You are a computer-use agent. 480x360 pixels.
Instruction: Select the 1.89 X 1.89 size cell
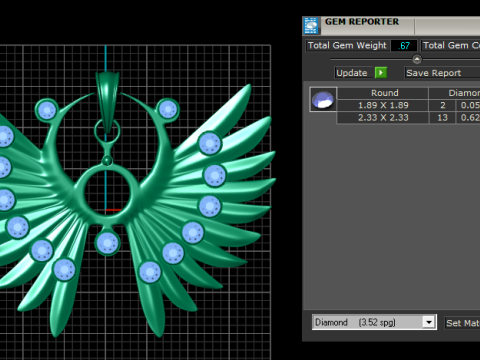coord(383,105)
